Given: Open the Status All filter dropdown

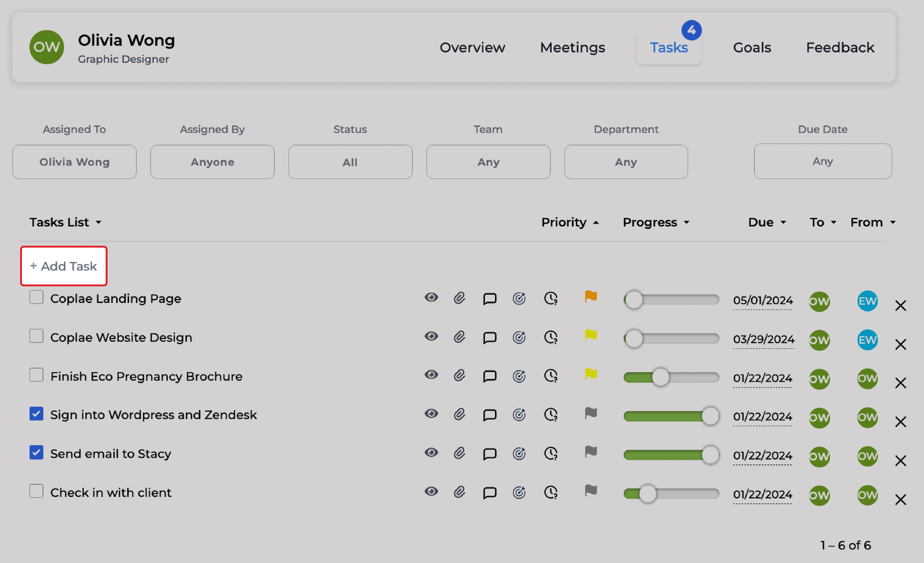Looking at the screenshot, I should click(x=350, y=162).
